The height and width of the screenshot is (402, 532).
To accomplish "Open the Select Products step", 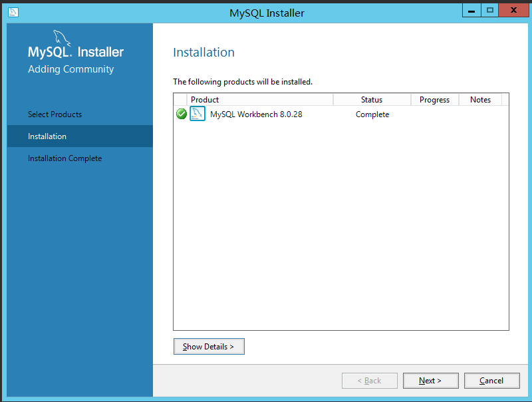I will (x=55, y=114).
